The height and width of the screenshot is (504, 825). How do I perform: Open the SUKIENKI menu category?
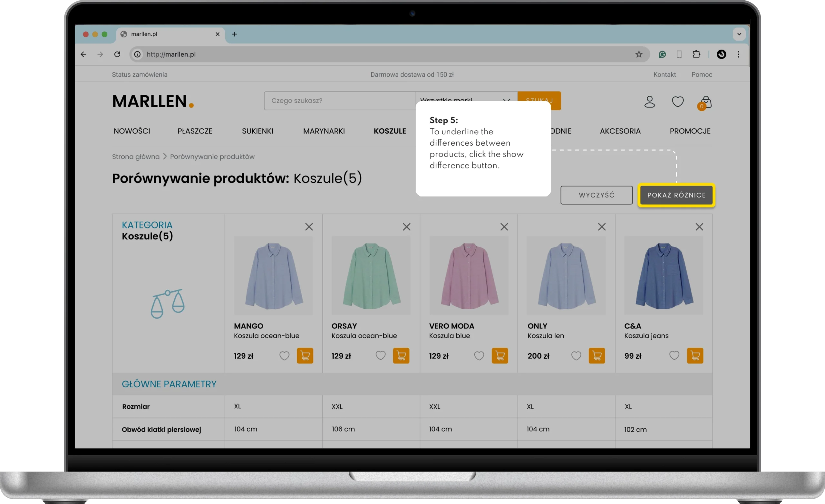[257, 131]
